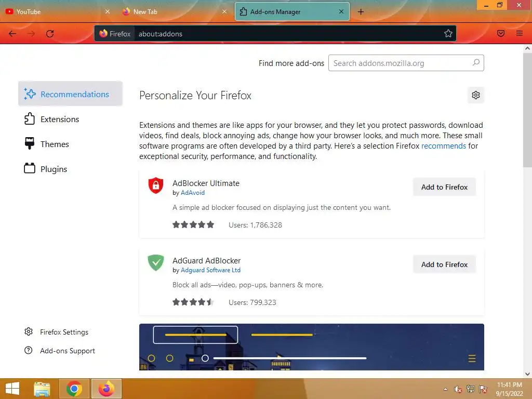Bookmark this page with the star icon
The width and height of the screenshot is (532, 399).
(x=448, y=34)
